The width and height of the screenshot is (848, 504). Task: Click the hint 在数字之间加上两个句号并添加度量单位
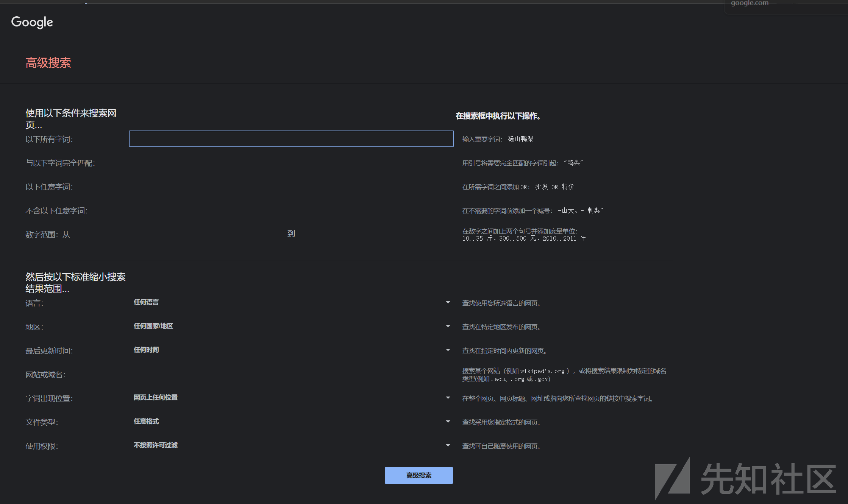point(524,235)
